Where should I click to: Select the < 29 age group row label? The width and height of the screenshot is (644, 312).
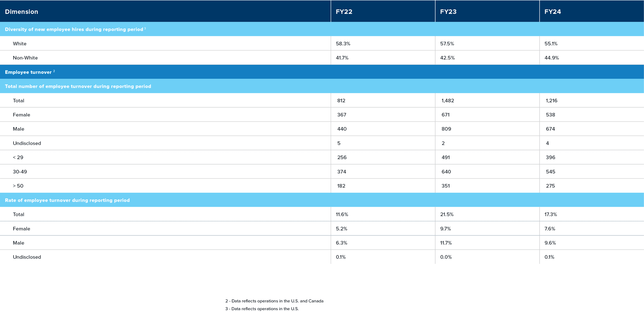pyautogui.click(x=18, y=157)
